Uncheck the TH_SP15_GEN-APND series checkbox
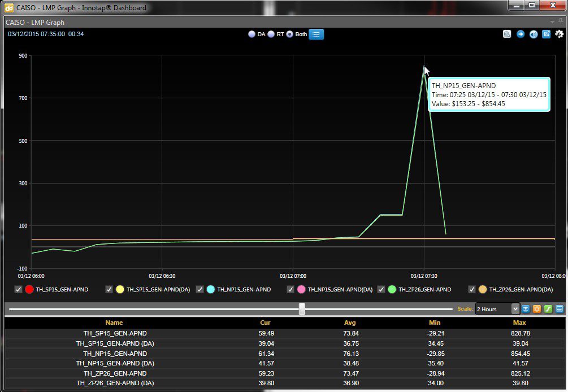The width and height of the screenshot is (568, 392). (18, 289)
